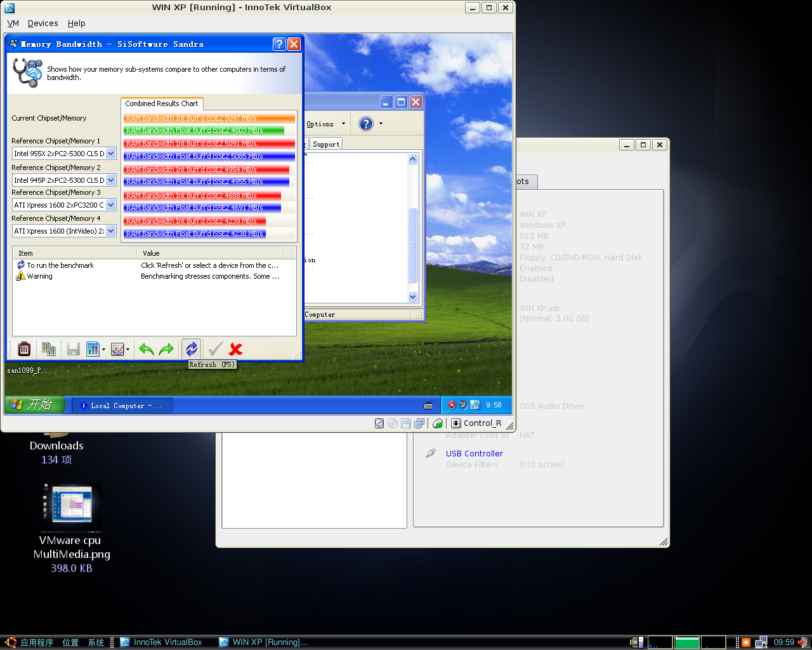This screenshot has width=812, height=650.
Task: Expand the arrow beside the blue help icon
Action: (381, 124)
